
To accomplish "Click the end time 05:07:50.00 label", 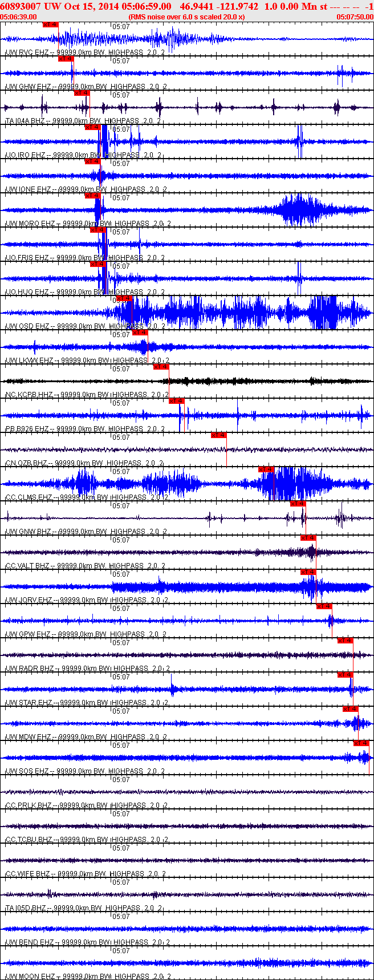I will (355, 17).
